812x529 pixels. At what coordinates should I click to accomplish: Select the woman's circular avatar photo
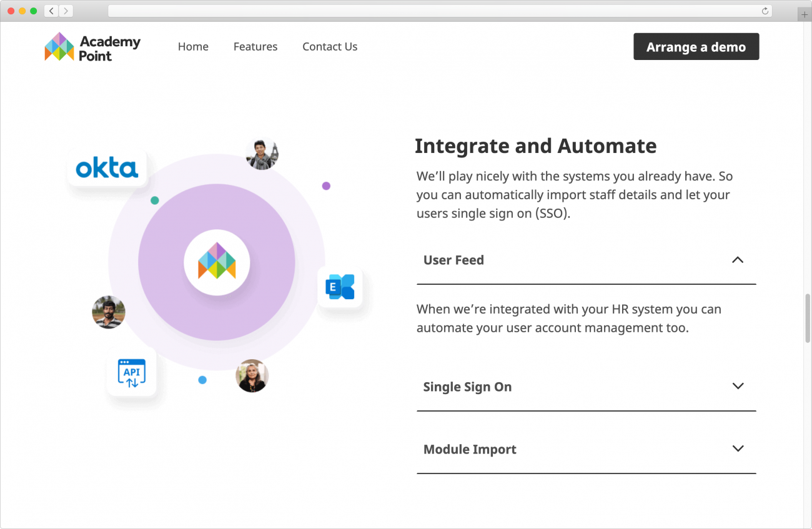click(252, 376)
